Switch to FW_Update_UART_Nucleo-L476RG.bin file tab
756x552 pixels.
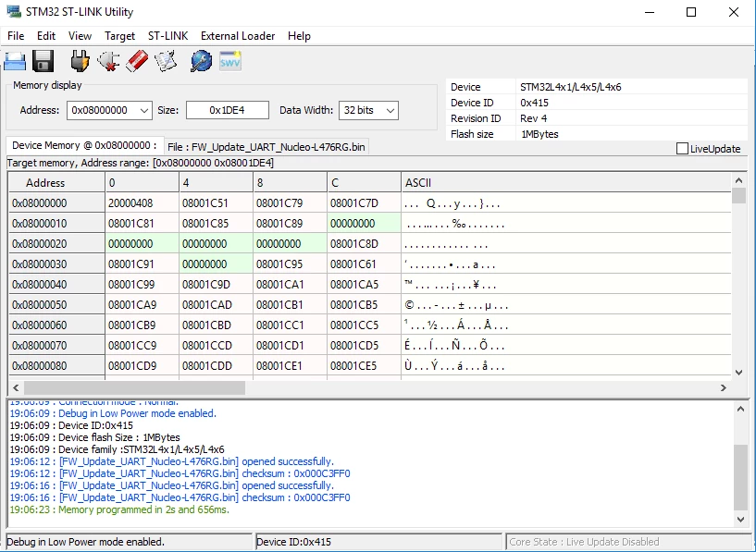(266, 147)
